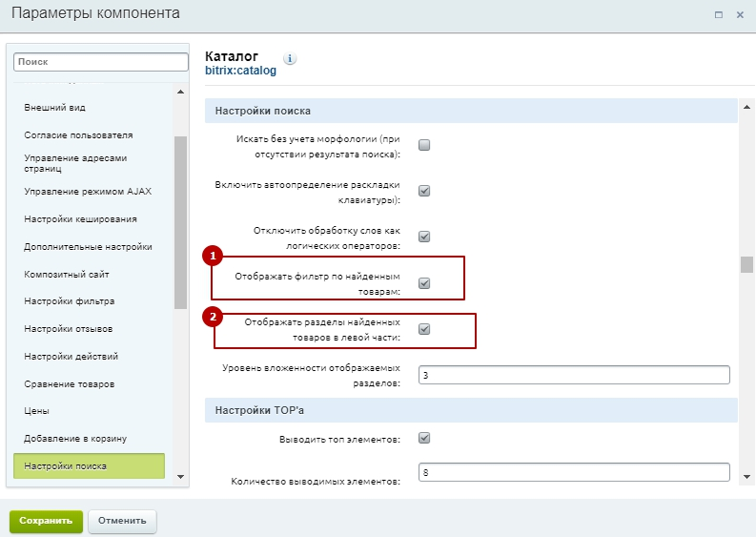This screenshot has height=537, width=756.
Task: Click the left sidebar scrollbar thumb
Action: (180, 222)
